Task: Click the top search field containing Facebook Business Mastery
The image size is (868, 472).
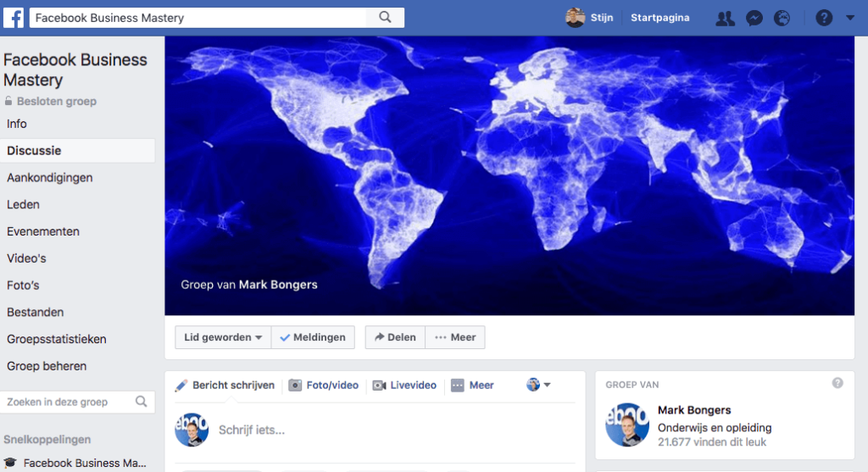Action: tap(198, 18)
